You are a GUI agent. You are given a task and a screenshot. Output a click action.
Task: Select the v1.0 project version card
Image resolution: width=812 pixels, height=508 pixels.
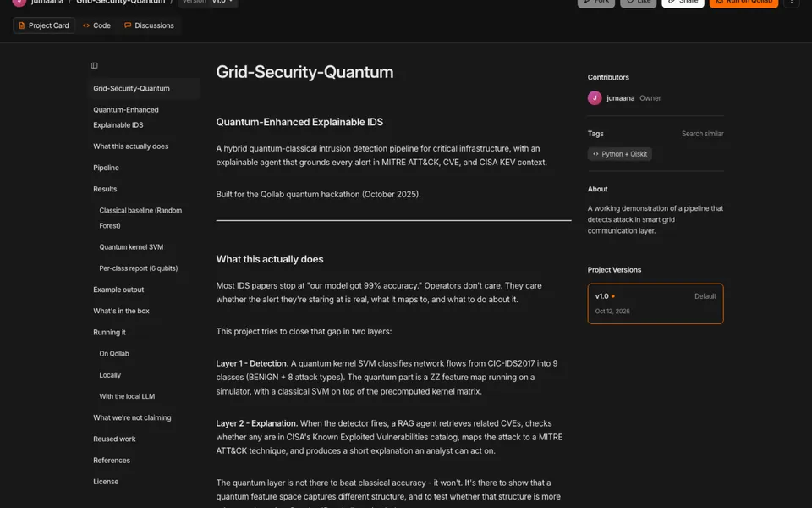(x=655, y=304)
